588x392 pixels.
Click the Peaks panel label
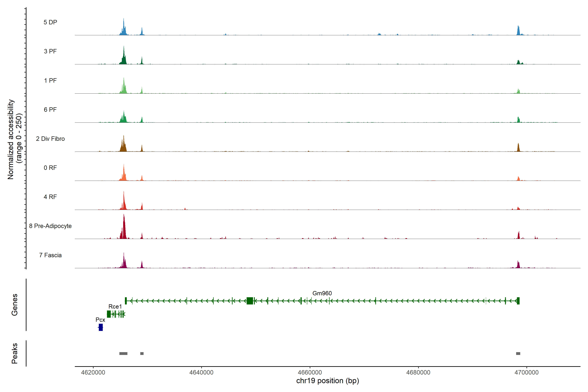point(15,353)
